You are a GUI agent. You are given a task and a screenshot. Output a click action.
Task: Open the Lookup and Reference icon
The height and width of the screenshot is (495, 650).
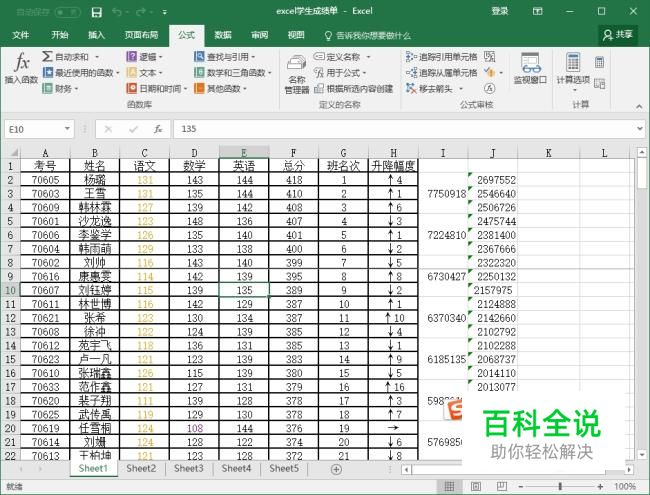click(x=199, y=56)
